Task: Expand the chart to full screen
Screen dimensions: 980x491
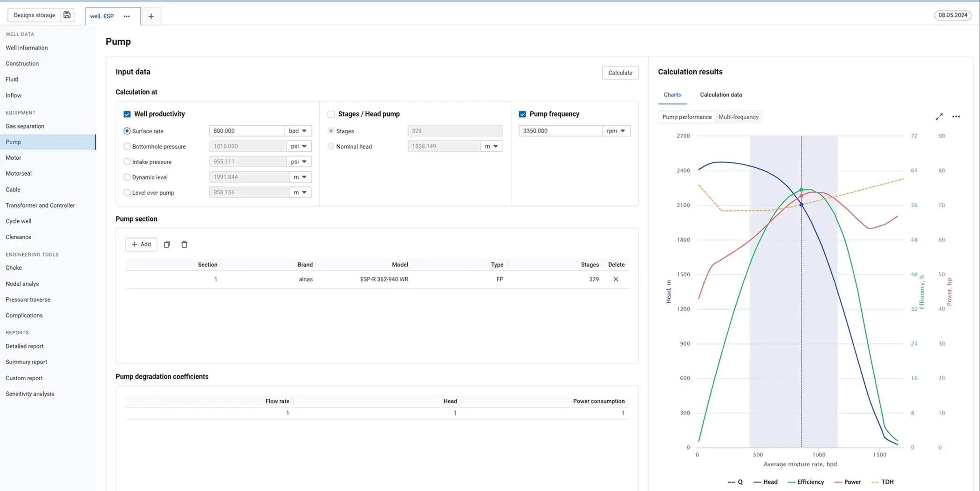Action: 939,116
